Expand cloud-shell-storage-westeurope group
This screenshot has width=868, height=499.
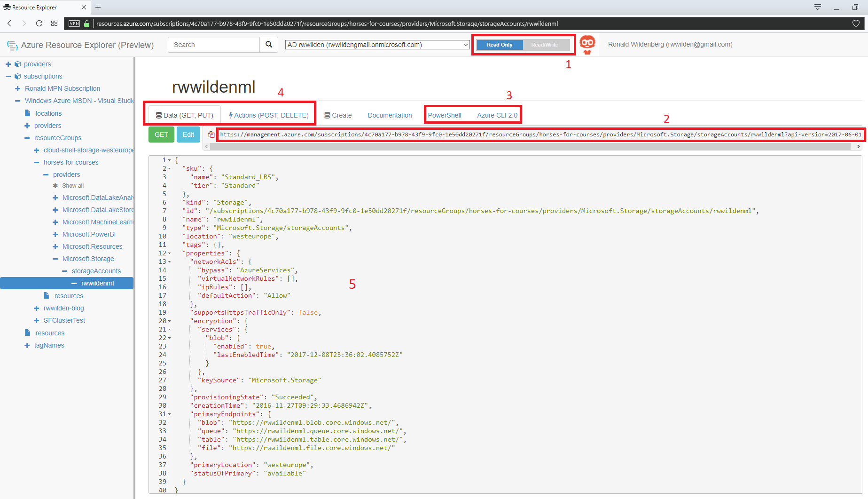(36, 150)
